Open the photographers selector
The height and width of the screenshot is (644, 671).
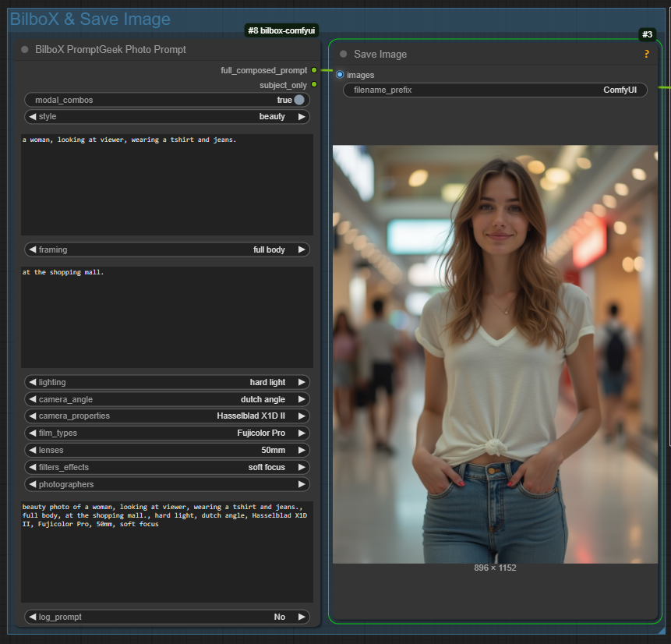point(167,485)
